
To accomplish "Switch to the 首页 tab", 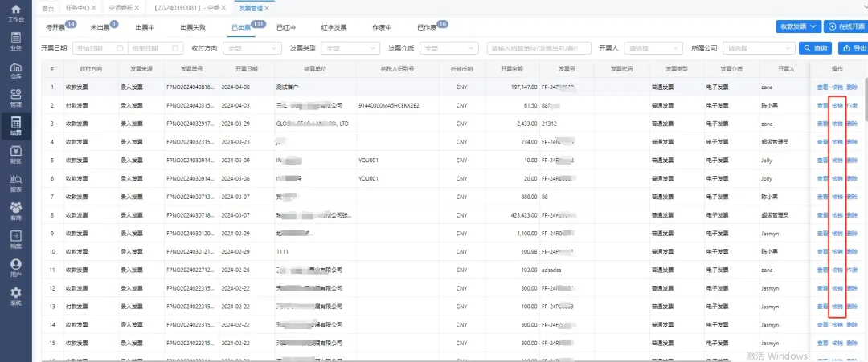I will pyautogui.click(x=49, y=8).
